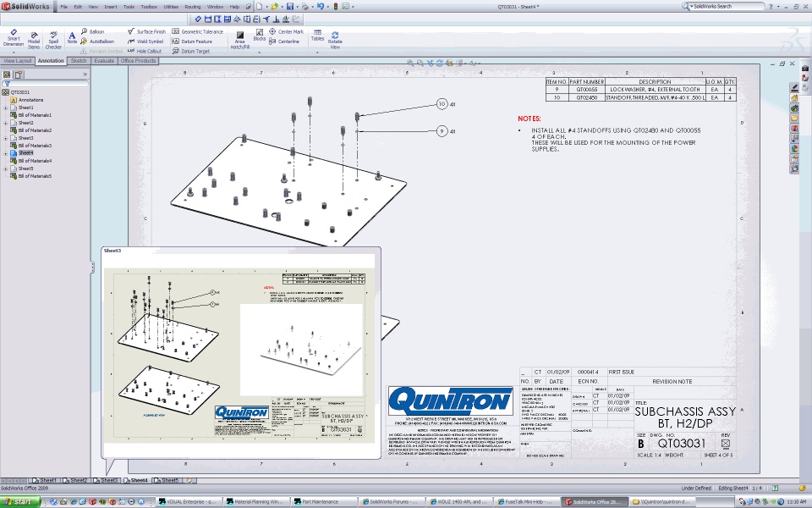The image size is (812, 508).
Task: Open the Tables tool
Action: click(317, 35)
